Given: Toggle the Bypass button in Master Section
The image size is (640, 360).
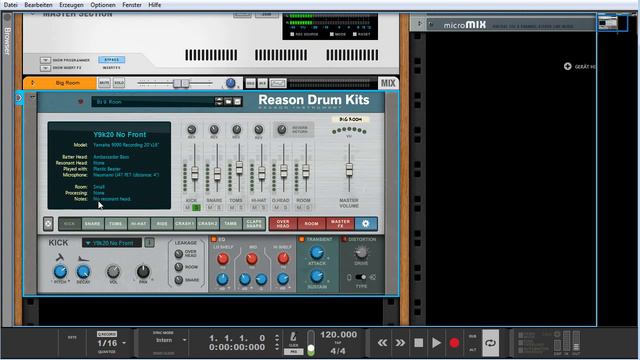Looking at the screenshot, I should (111, 60).
